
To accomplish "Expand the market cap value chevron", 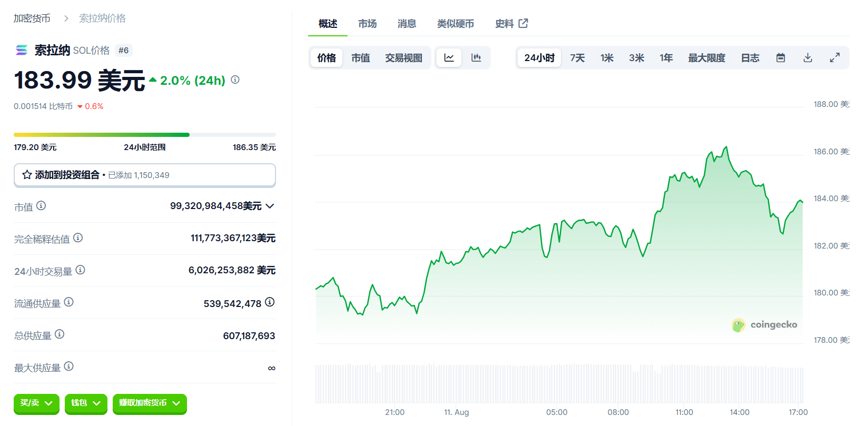I will coord(270,206).
